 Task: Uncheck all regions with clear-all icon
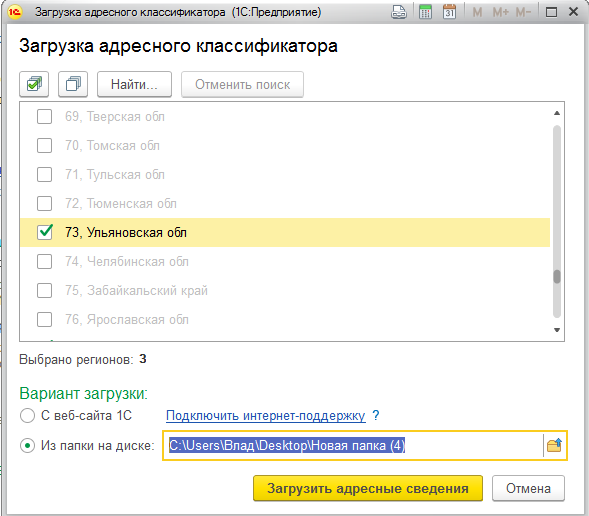(x=73, y=84)
